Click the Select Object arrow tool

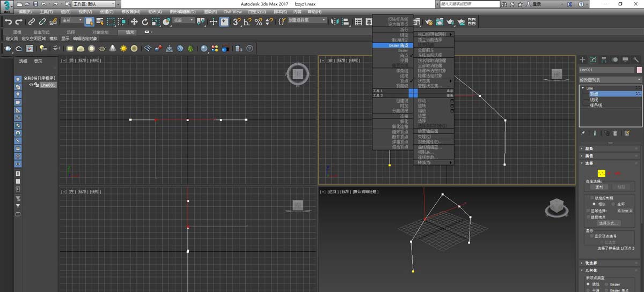pos(89,22)
